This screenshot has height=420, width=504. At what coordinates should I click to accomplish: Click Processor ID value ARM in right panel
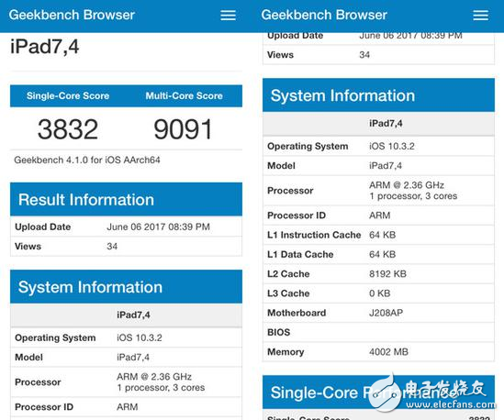pyautogui.click(x=380, y=216)
